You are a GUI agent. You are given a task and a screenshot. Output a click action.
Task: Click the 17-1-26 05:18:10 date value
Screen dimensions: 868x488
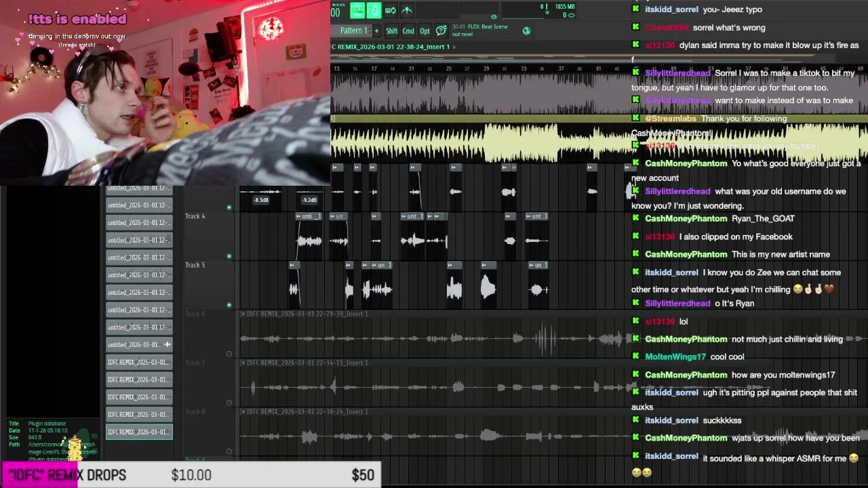(47, 430)
